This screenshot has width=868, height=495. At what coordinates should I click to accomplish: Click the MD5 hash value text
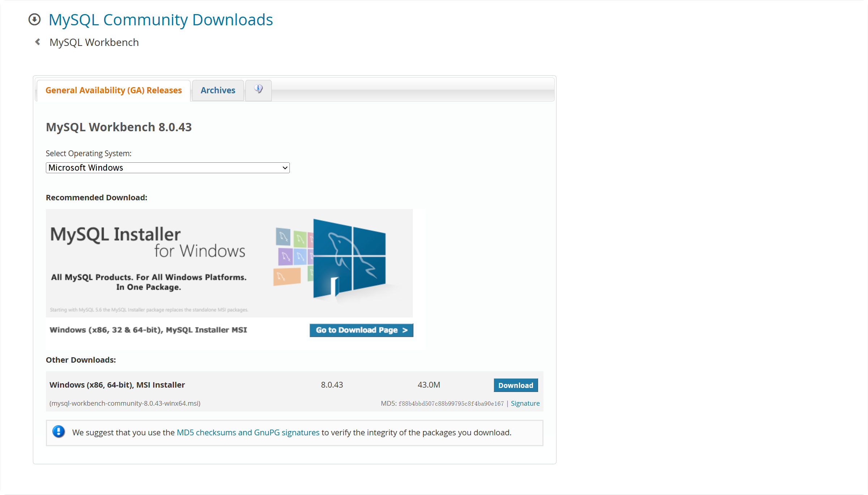[451, 404]
